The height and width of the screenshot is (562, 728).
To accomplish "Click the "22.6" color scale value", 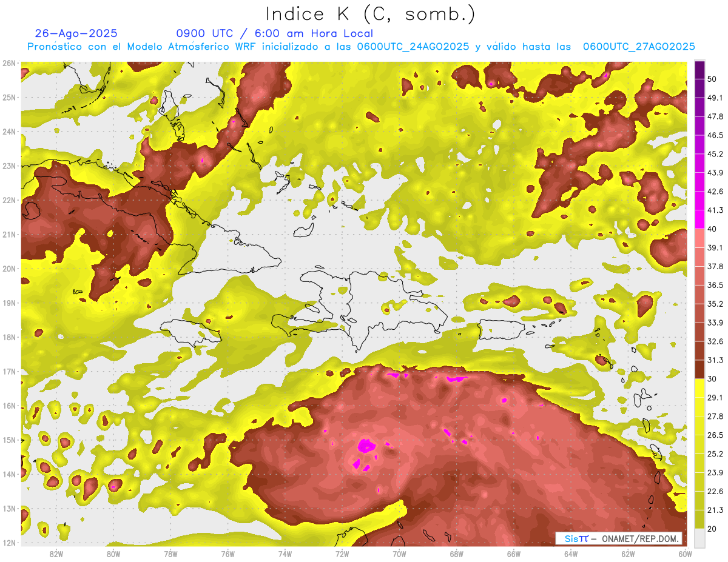I will (x=715, y=492).
